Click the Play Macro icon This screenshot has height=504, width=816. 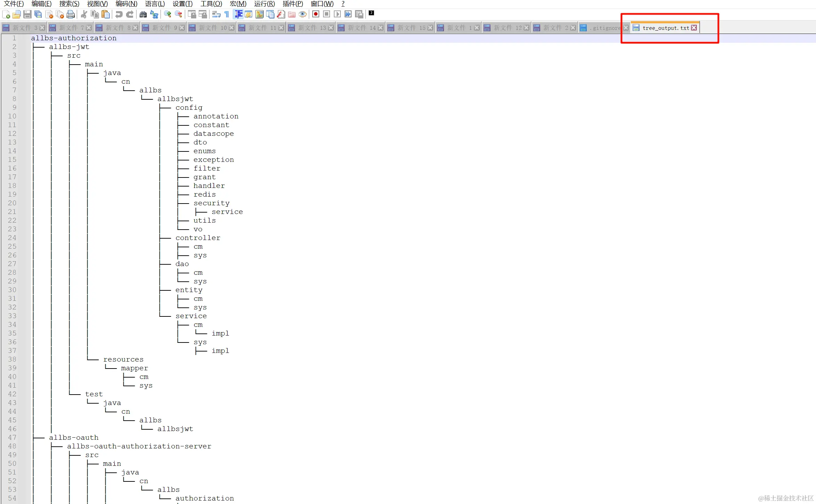pyautogui.click(x=337, y=14)
